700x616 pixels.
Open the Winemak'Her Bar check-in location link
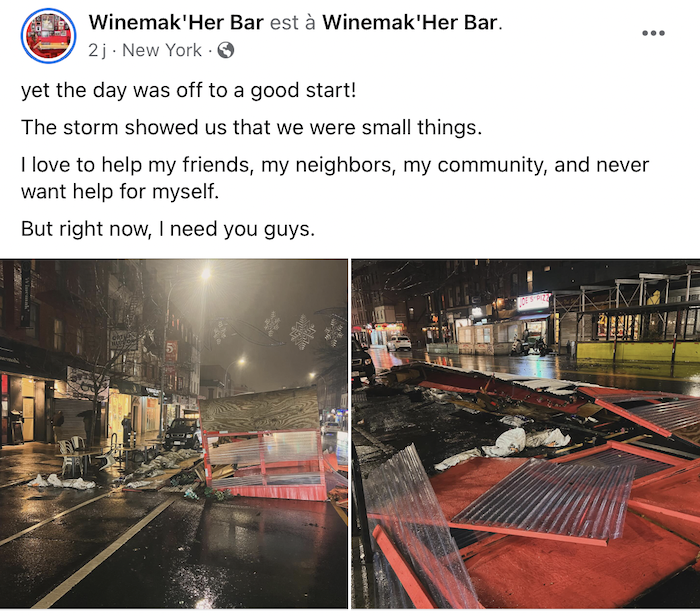pyautogui.click(x=410, y=22)
